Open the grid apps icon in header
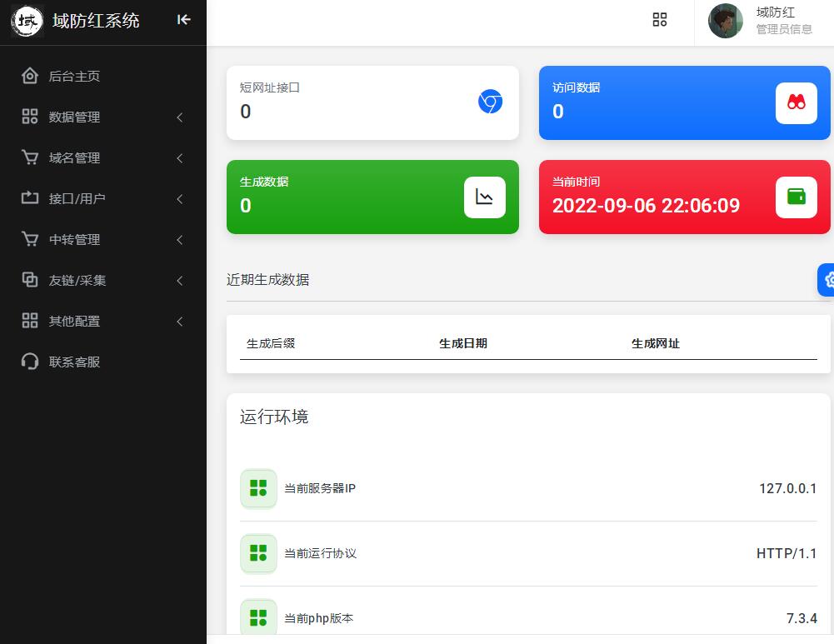 (x=660, y=20)
